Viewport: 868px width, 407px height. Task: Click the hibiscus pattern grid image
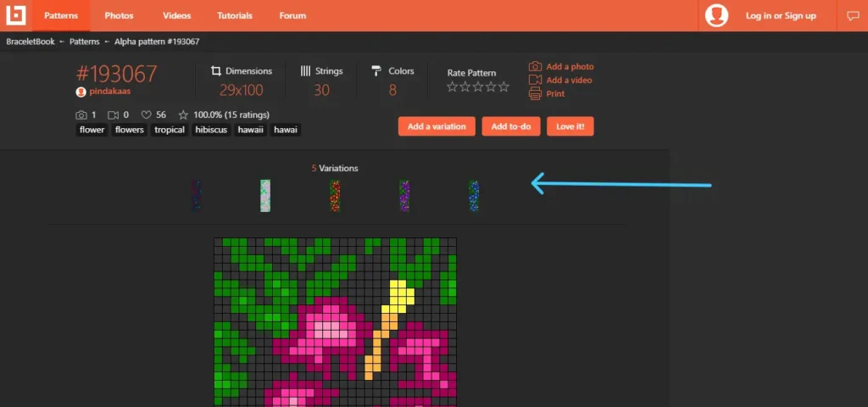point(336,322)
